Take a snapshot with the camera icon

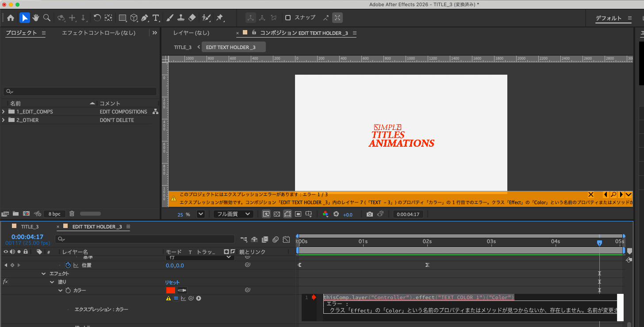369,214
